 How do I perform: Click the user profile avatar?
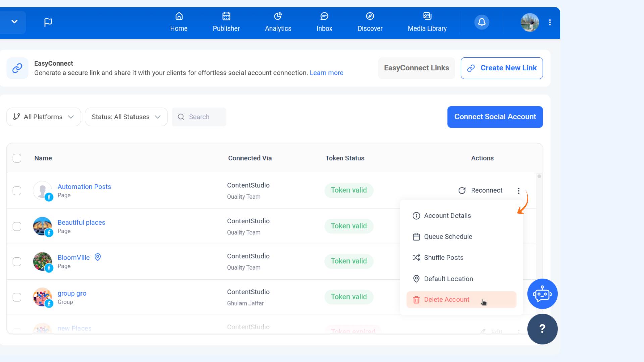click(x=530, y=22)
